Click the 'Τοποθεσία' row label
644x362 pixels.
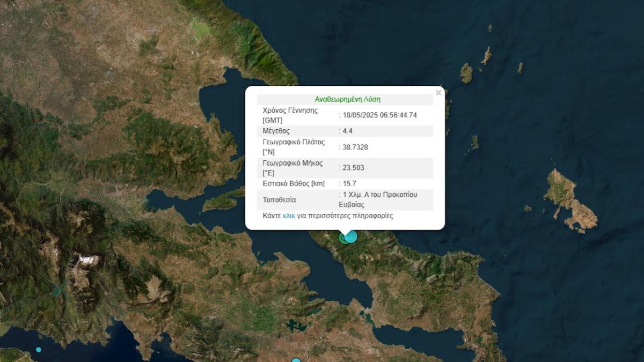(279, 200)
